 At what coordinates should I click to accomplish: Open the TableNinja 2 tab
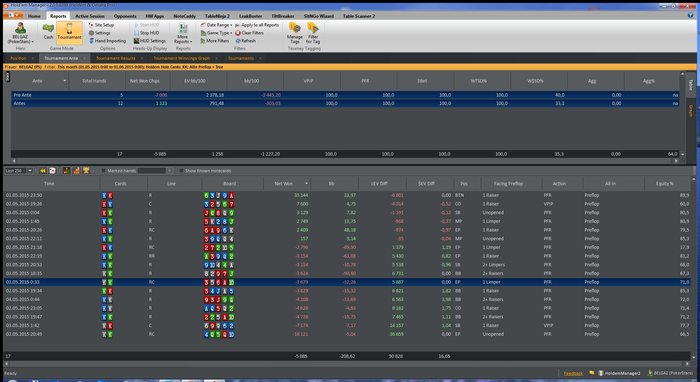pyautogui.click(x=217, y=16)
